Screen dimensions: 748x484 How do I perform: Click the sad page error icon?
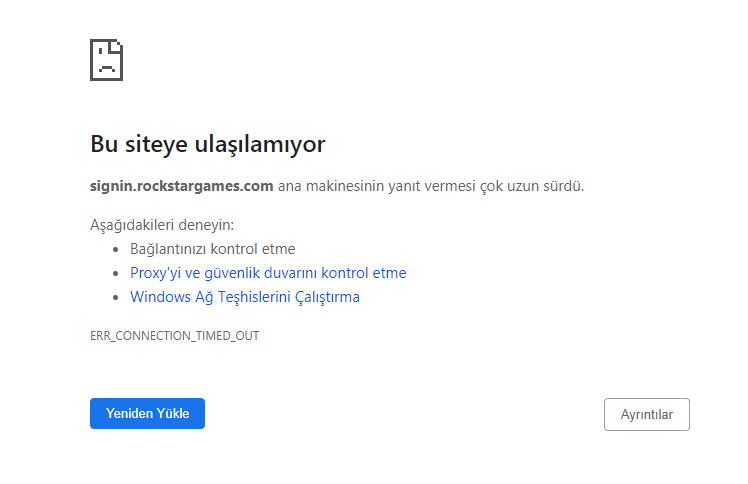tap(106, 60)
